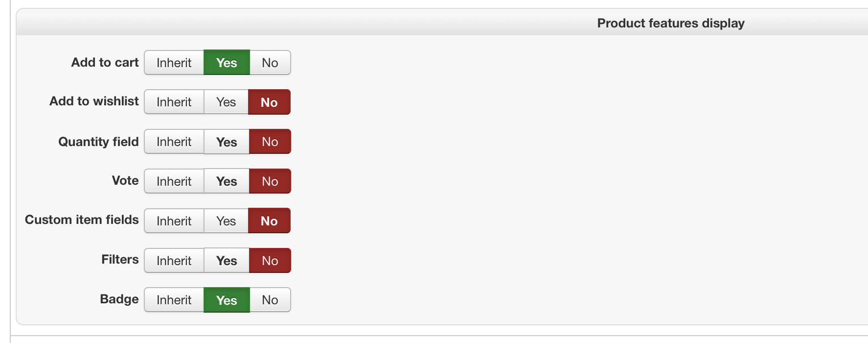Viewport: 868px width, 343px height.
Task: Enable Yes for Add to wishlist
Action: pyautogui.click(x=226, y=102)
